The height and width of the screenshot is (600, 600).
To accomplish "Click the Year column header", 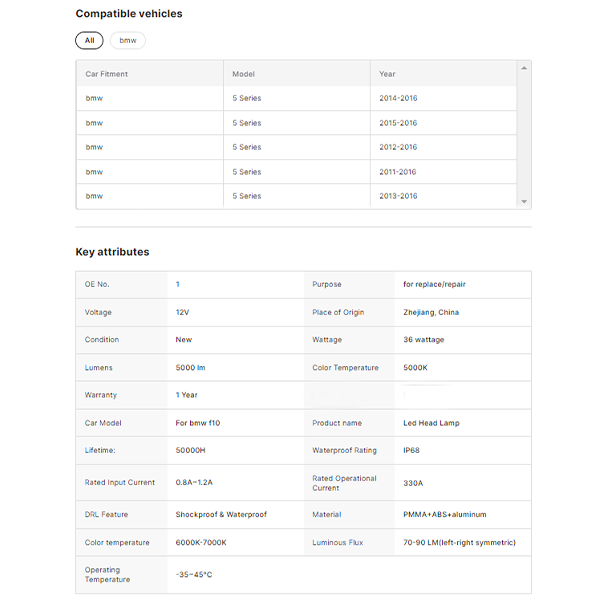I will point(388,74).
